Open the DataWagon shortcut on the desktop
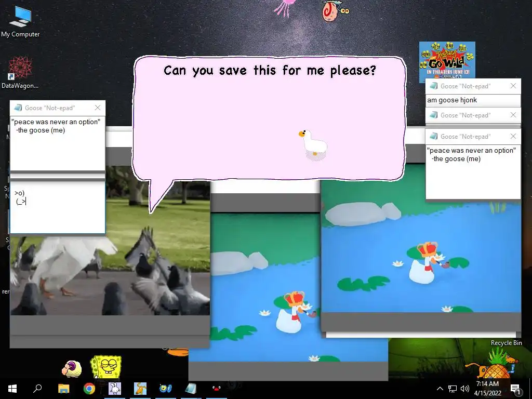The image size is (532, 399). [20, 73]
